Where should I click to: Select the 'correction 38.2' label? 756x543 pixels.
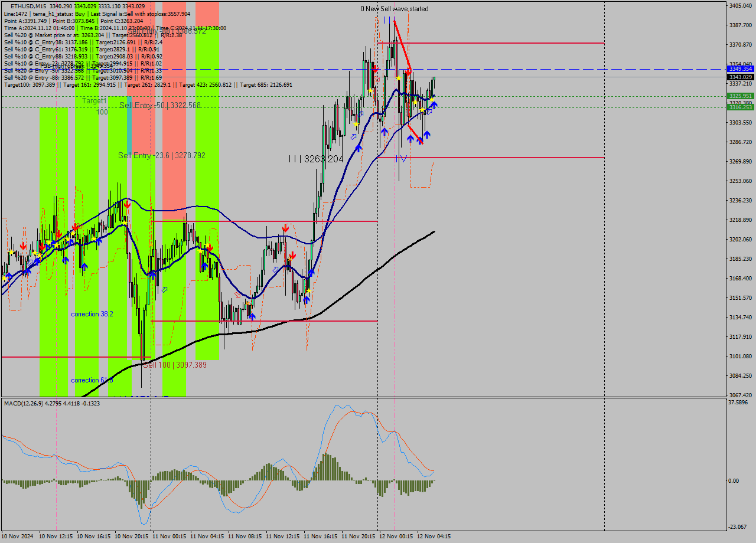[x=92, y=314]
